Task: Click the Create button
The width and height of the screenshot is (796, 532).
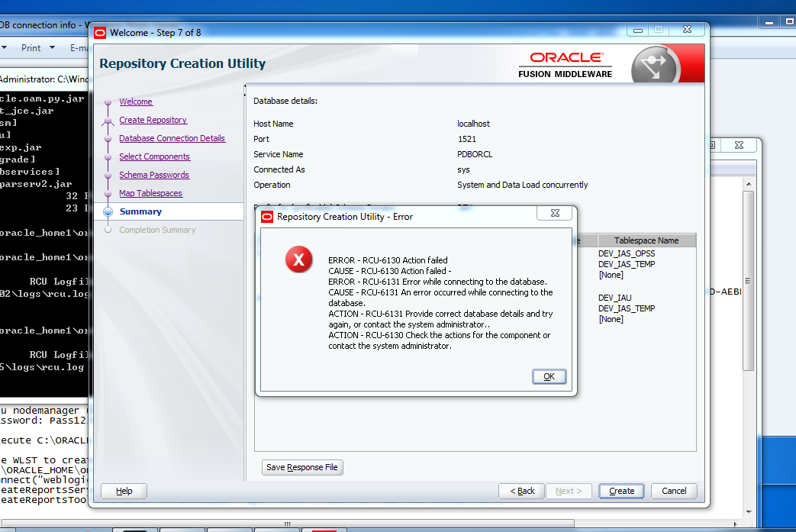Action: [621, 491]
